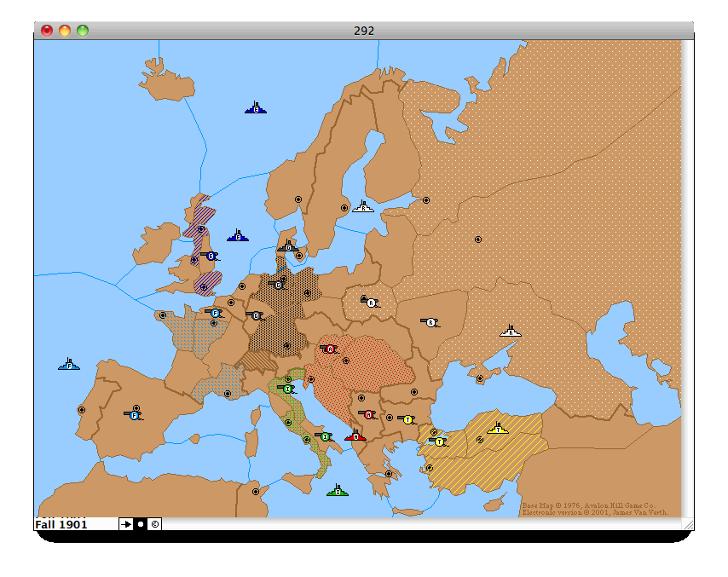Select the French fleet in the Mid-Atlantic
This screenshot has width=728, height=577.
[x=69, y=364]
